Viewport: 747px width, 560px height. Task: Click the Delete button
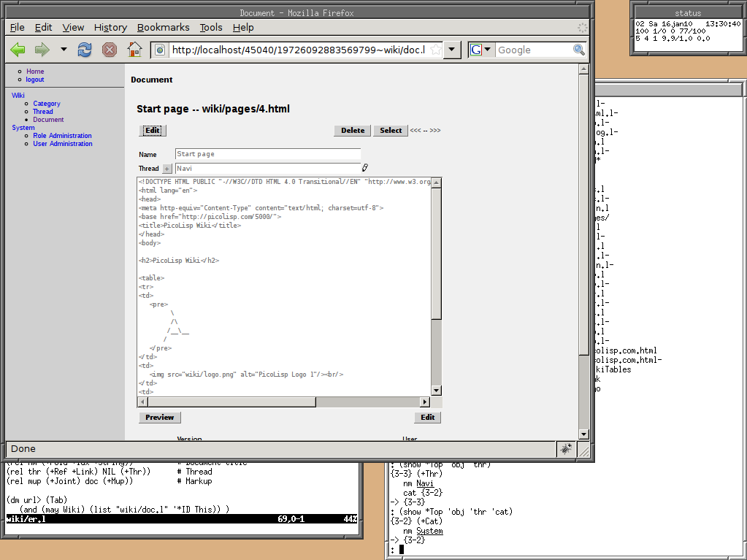(x=352, y=130)
